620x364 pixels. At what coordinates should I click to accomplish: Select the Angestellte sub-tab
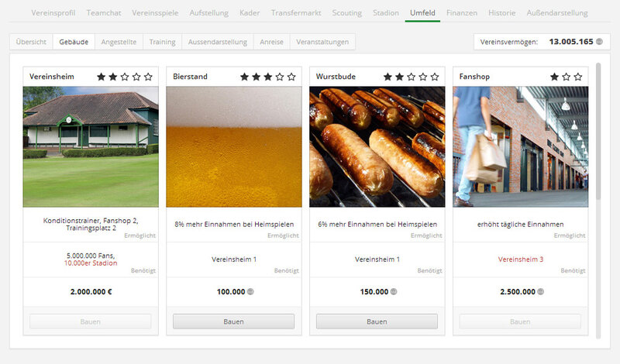point(118,42)
